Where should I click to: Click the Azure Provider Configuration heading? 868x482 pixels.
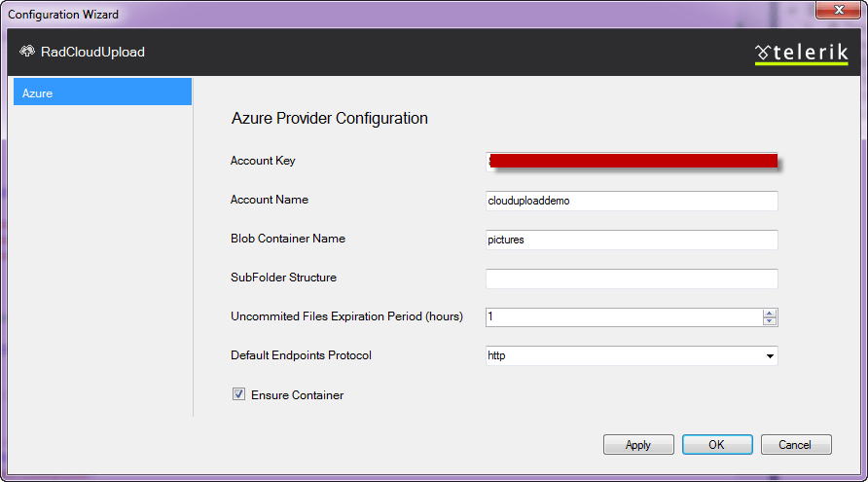(329, 118)
